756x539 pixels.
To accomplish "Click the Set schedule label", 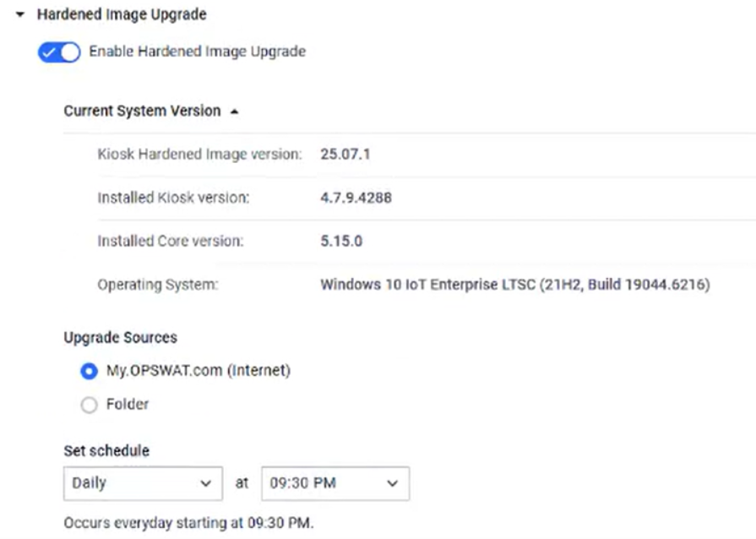I will [x=106, y=451].
